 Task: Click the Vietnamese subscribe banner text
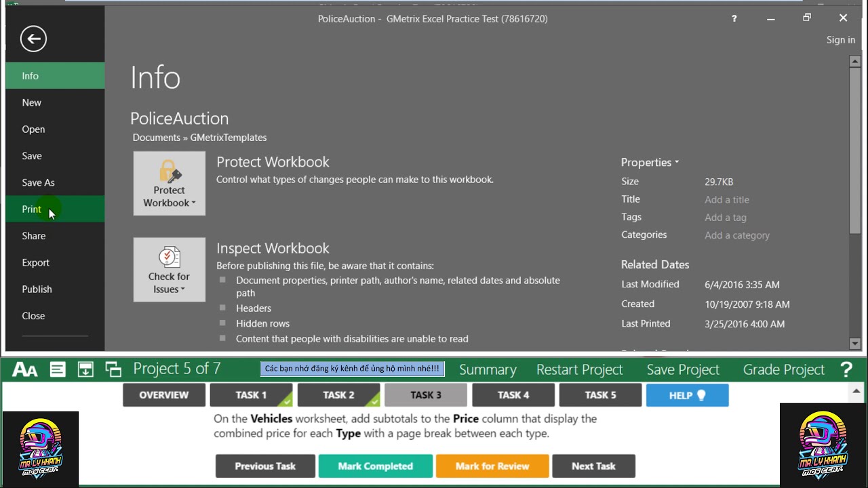352,369
